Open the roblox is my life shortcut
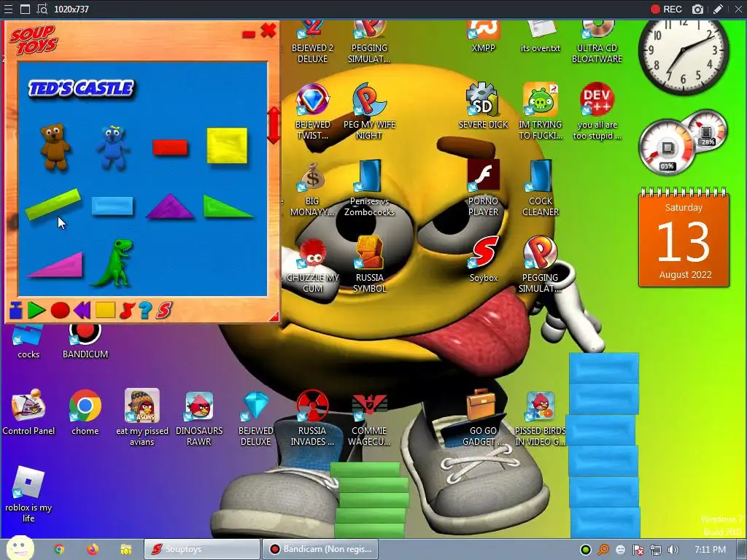The width and height of the screenshot is (747, 560). tap(28, 494)
